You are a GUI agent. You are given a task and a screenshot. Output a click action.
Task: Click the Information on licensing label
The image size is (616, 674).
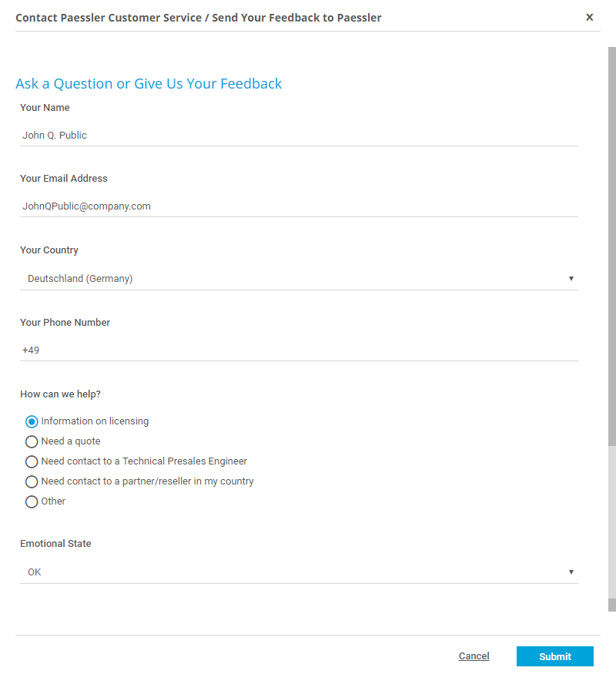[x=95, y=421]
